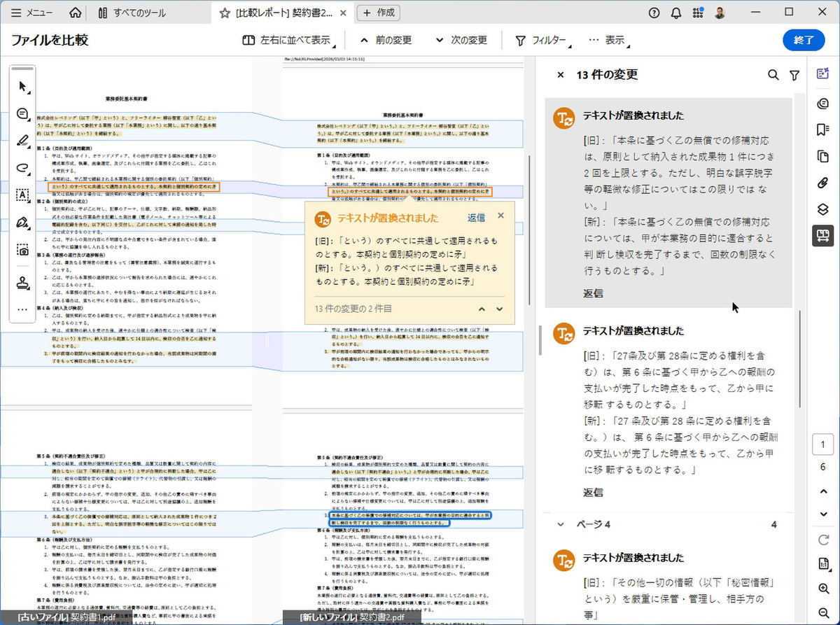Collapse the ページ 4 section

(560, 524)
